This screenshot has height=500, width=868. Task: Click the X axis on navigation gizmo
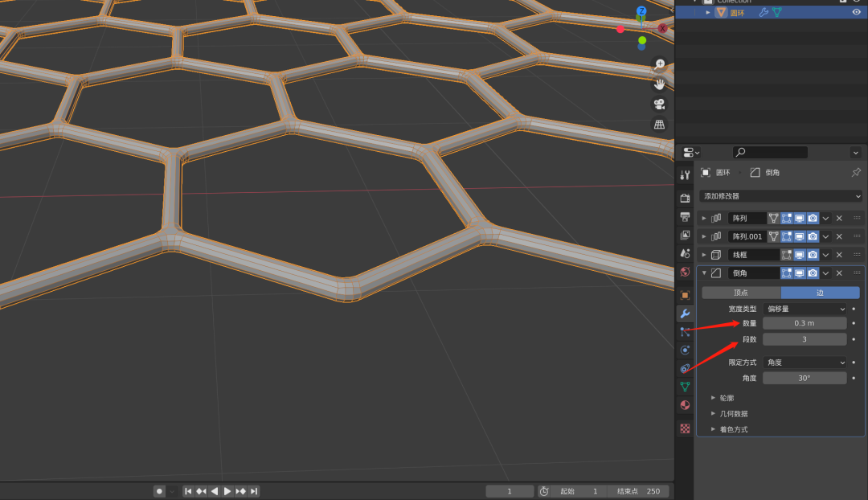(662, 28)
